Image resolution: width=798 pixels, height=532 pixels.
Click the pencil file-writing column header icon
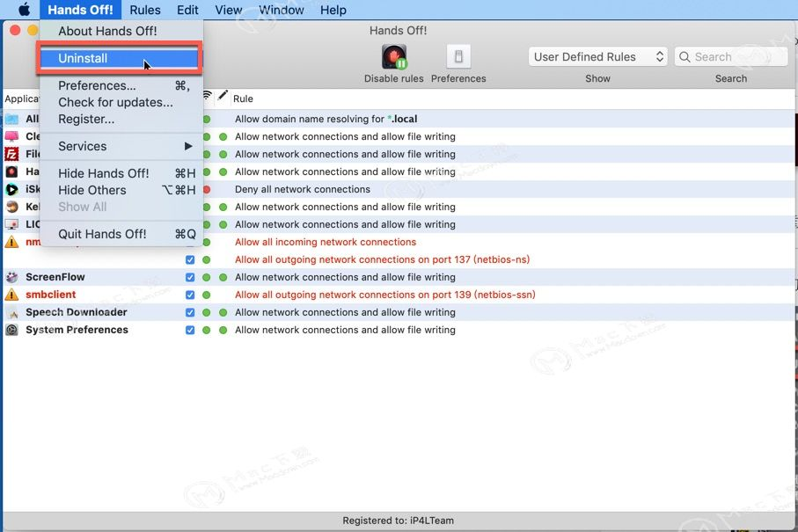pos(223,96)
